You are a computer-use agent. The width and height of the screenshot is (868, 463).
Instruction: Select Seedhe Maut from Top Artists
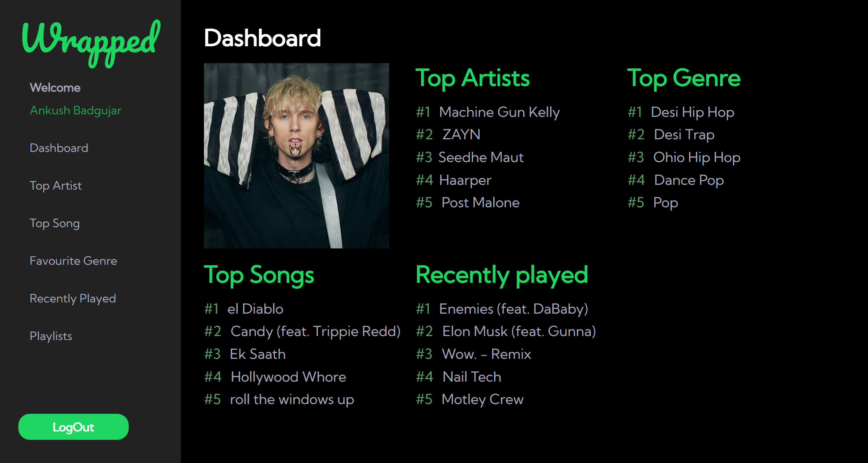[481, 157]
